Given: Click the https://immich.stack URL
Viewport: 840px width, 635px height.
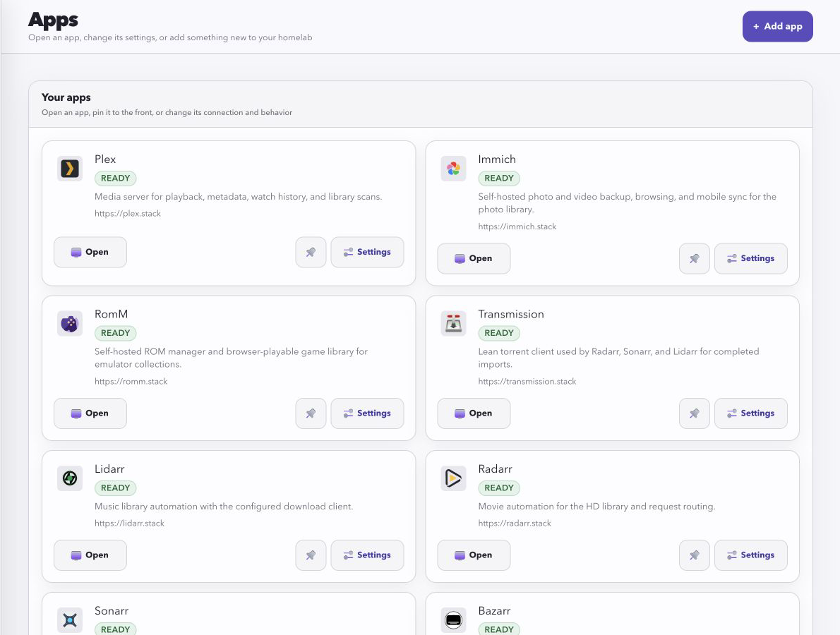Looking at the screenshot, I should [517, 226].
